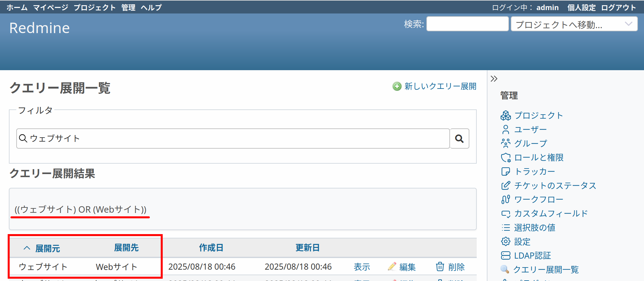Open プロジェクト admin via its cube icon
644x281 pixels.
pos(506,116)
